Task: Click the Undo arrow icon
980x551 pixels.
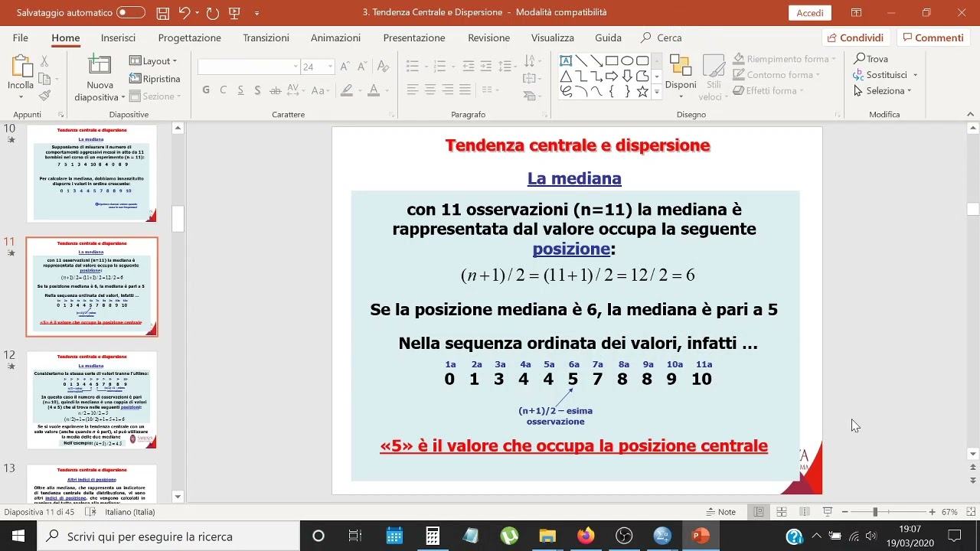Action: pyautogui.click(x=184, y=13)
